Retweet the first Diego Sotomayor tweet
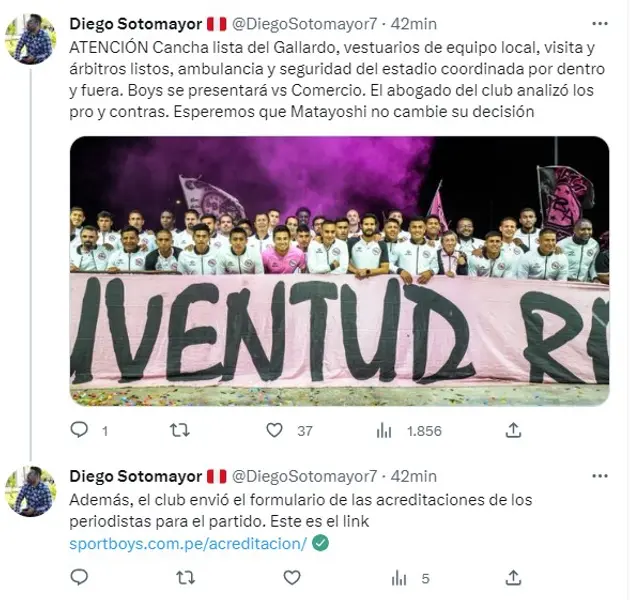640x600 pixels. [x=180, y=430]
